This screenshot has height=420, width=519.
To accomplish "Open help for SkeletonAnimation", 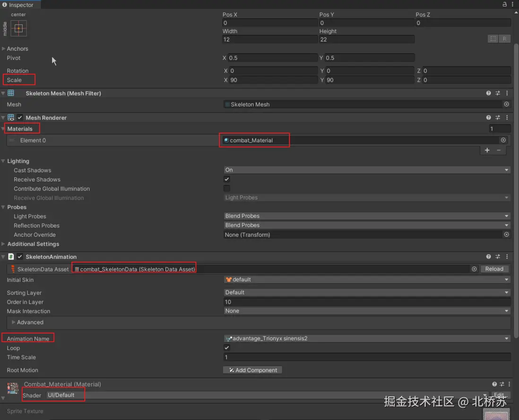I will (x=489, y=257).
